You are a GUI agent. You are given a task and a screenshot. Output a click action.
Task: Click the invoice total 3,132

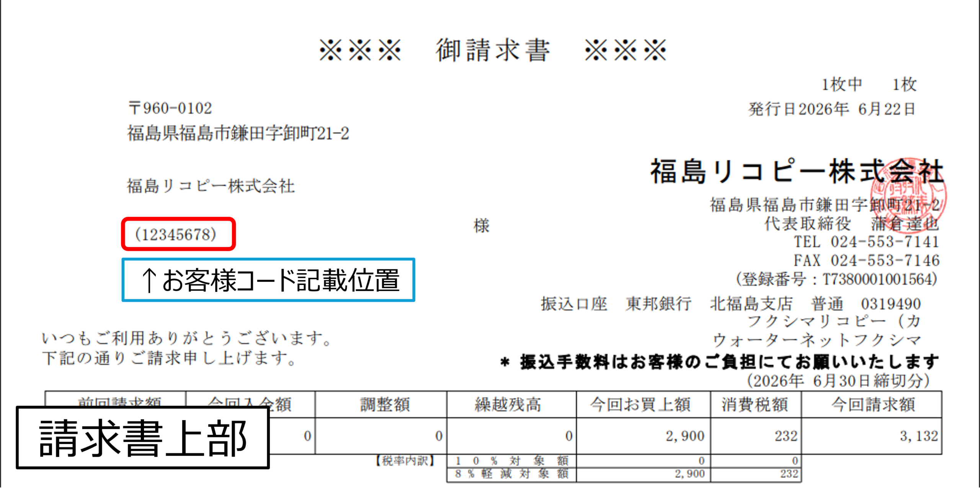pyautogui.click(x=919, y=436)
